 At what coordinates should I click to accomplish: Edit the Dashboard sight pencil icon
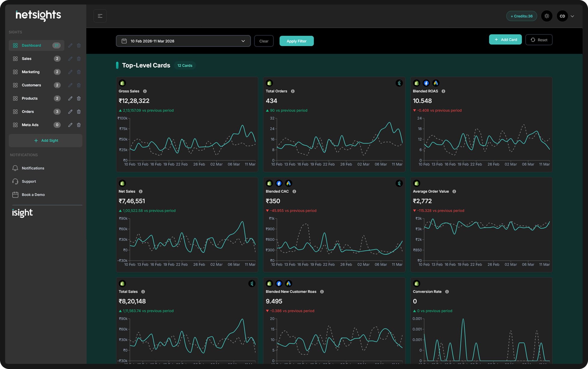click(x=70, y=45)
